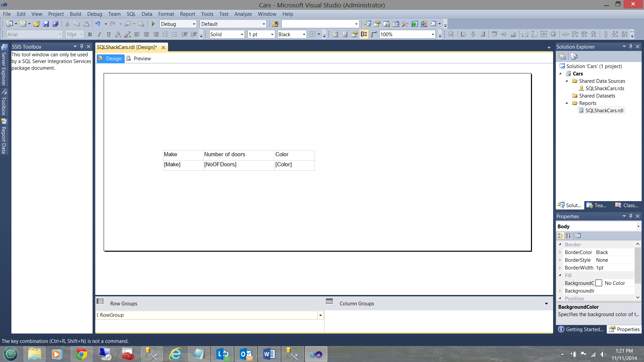The image size is (644, 362).
Task: Click the BackgroundColor swatch in Properties
Action: point(599,283)
